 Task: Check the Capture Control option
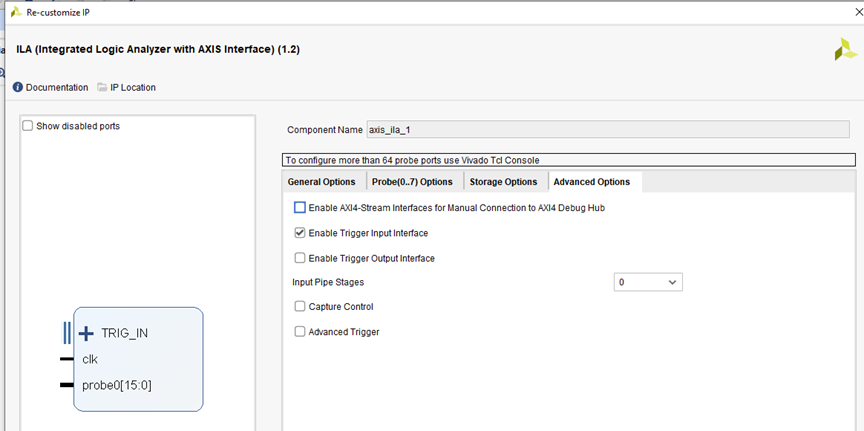pos(300,307)
